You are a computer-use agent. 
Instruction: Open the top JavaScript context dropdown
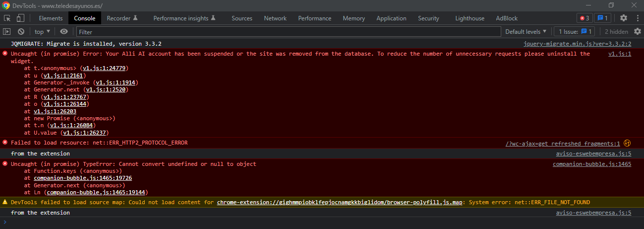pyautogui.click(x=43, y=31)
